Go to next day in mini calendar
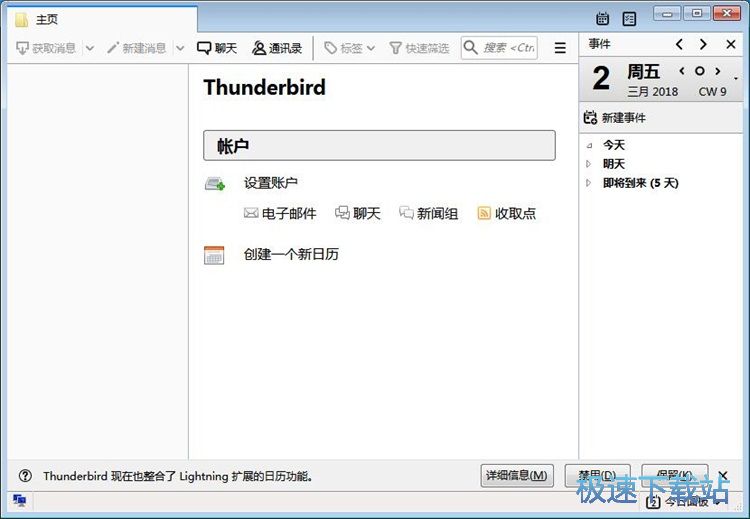This screenshot has width=750, height=519. pyautogui.click(x=717, y=71)
